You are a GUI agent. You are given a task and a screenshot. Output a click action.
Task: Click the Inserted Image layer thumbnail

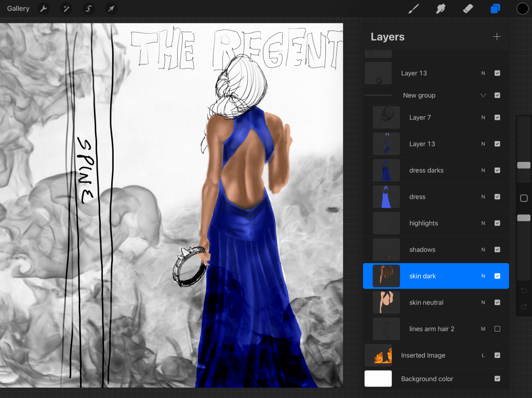[378, 355]
